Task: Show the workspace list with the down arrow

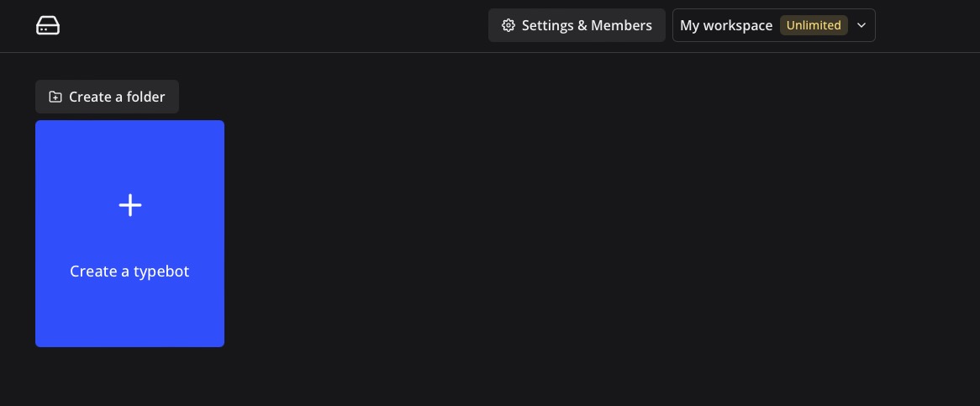Action: pyautogui.click(x=861, y=25)
